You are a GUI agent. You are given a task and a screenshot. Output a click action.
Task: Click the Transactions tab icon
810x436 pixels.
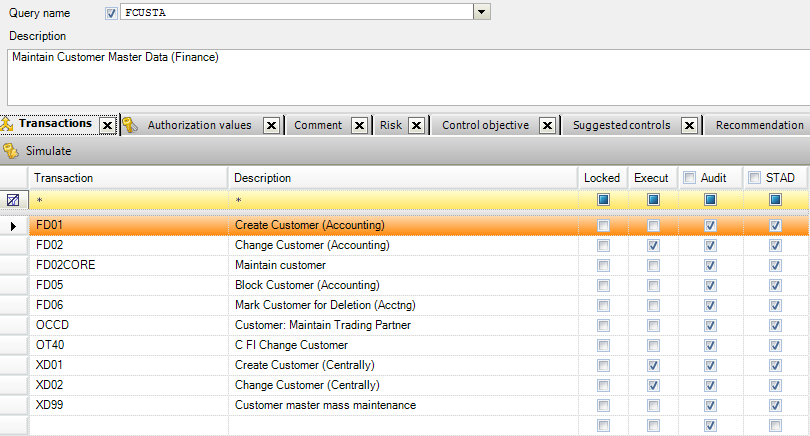[x=7, y=124]
